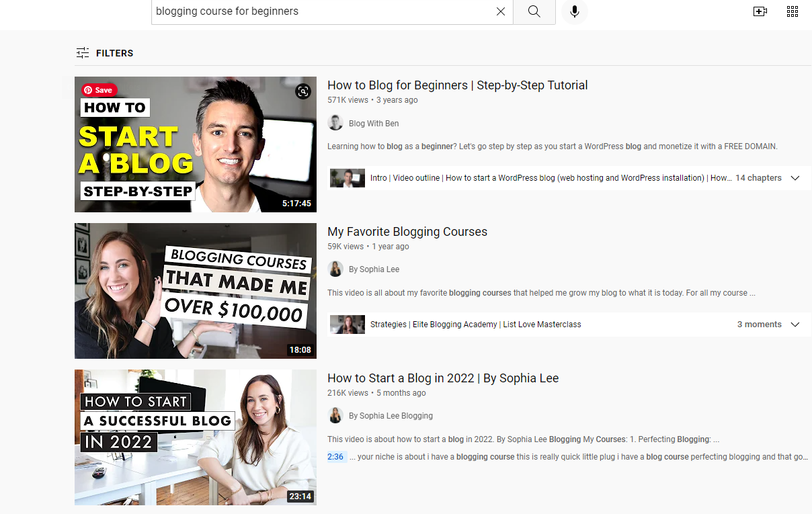
Task: Open 'My Favorite Blogging Courses' video title
Action: [407, 232]
